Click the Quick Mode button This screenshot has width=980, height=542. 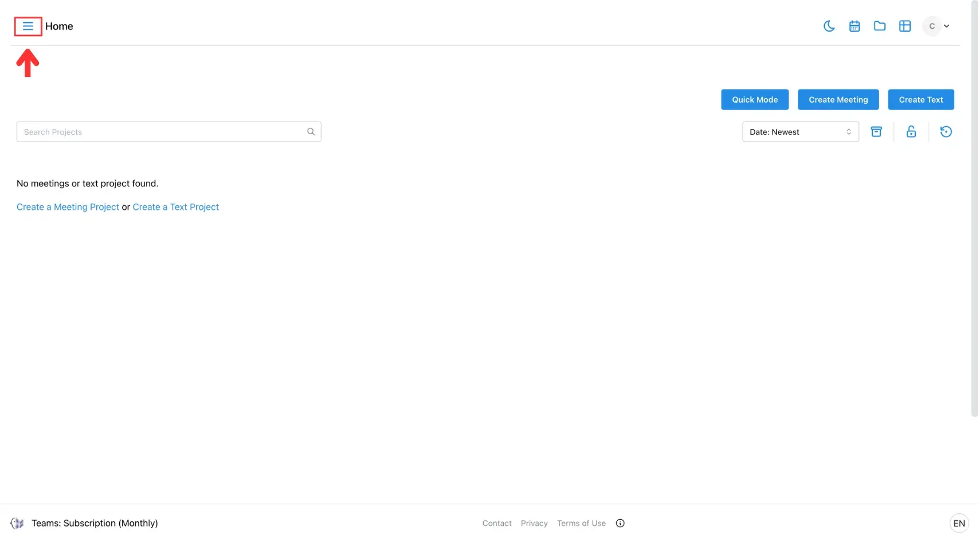tap(754, 99)
